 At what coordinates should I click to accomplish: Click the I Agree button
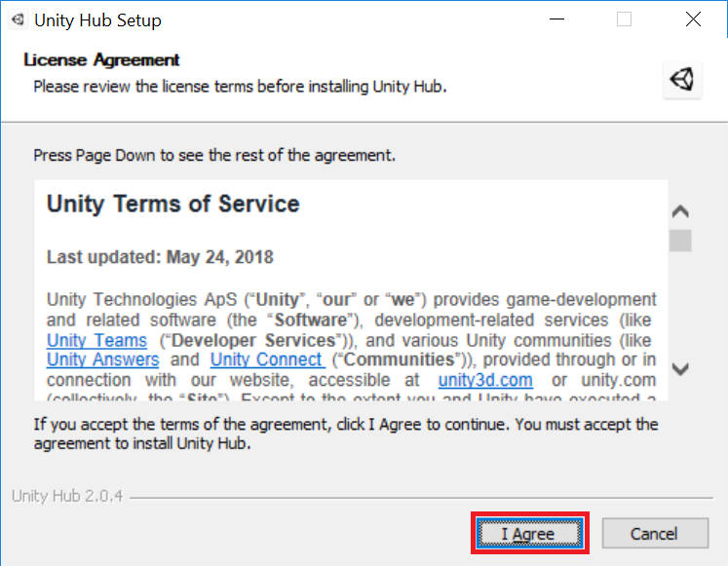pyautogui.click(x=530, y=533)
